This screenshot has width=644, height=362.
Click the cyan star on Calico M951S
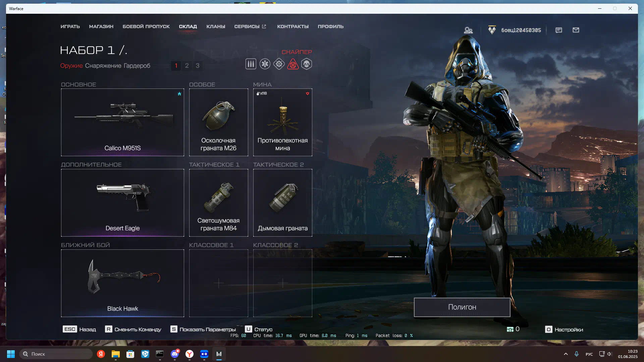click(x=179, y=94)
